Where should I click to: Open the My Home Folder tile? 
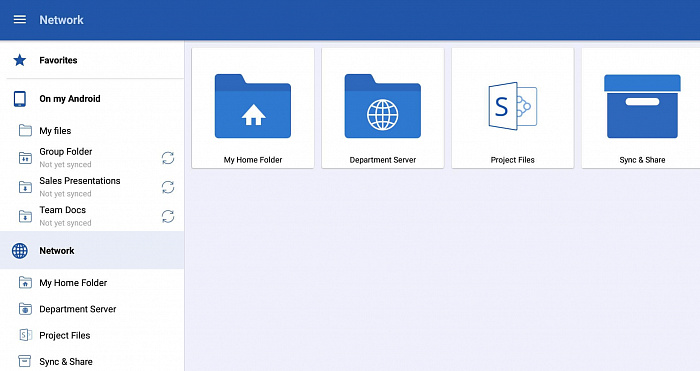click(x=253, y=108)
